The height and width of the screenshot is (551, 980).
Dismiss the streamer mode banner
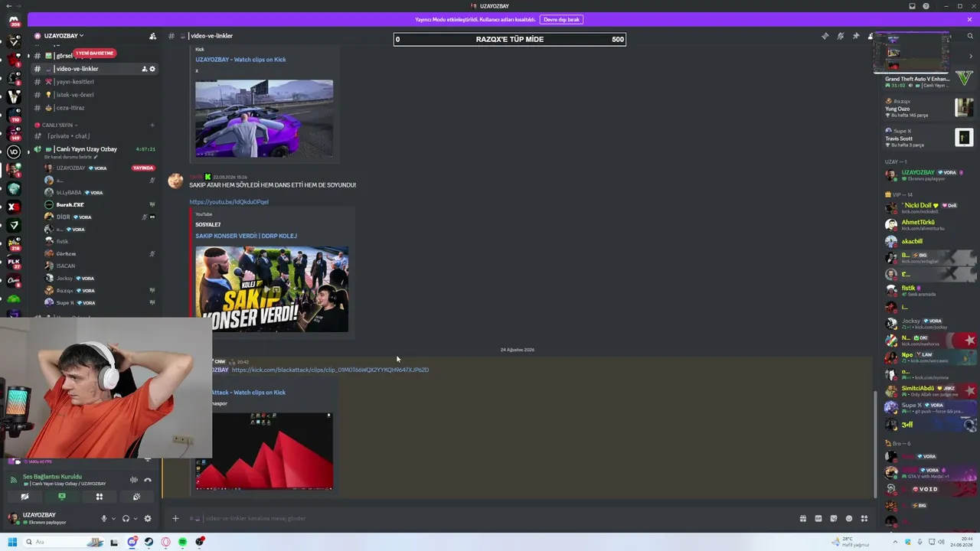pyautogui.click(x=969, y=19)
